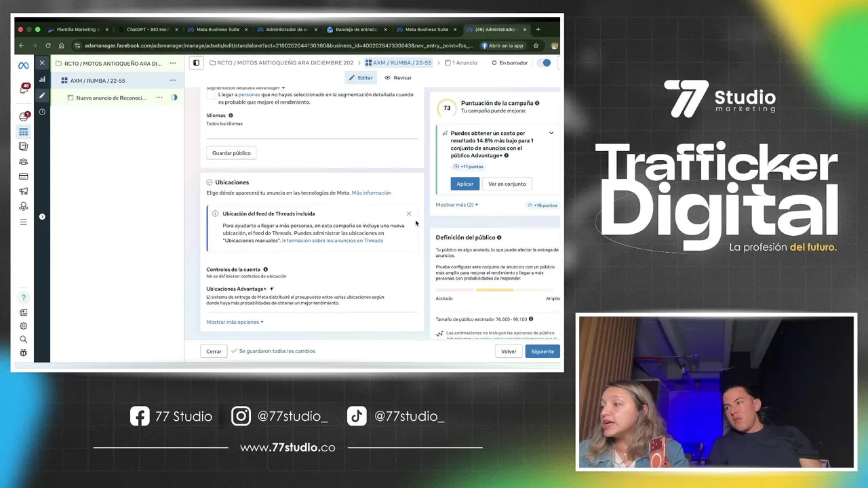Viewport: 868px width, 488px height.
Task: Open more options for RCTO campaign row
Action: [173, 63]
